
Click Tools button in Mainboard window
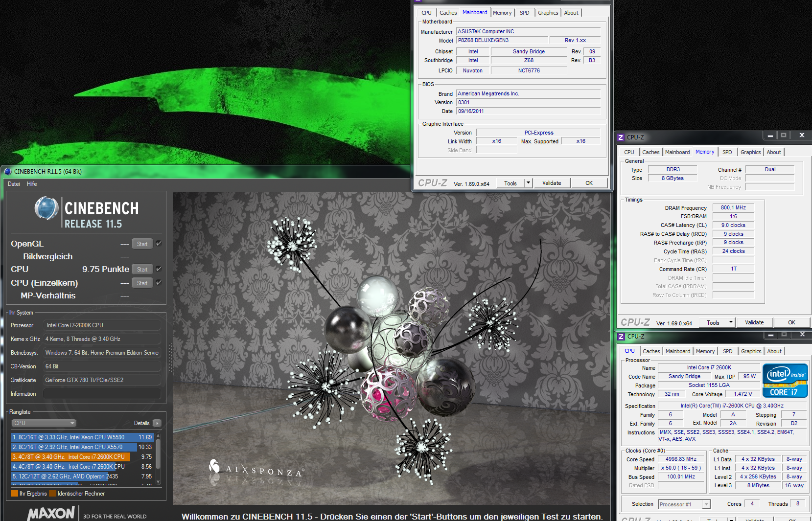(x=510, y=183)
